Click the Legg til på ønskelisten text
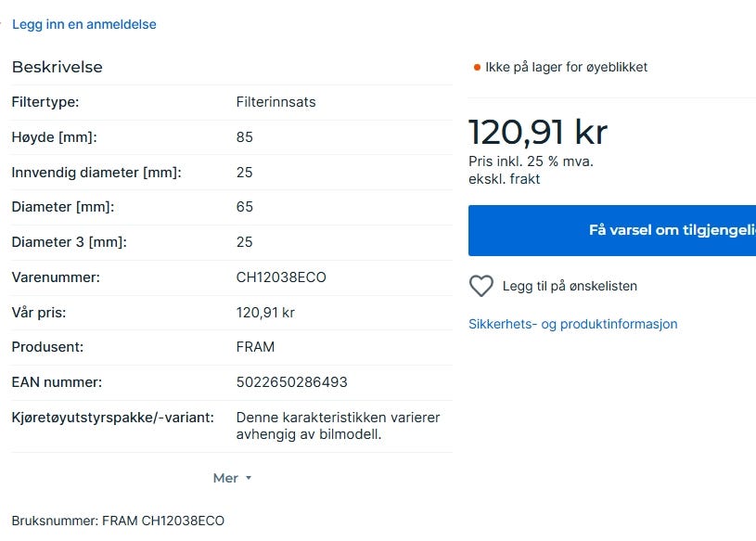Image resolution: width=756 pixels, height=541 pixels. pos(570,286)
